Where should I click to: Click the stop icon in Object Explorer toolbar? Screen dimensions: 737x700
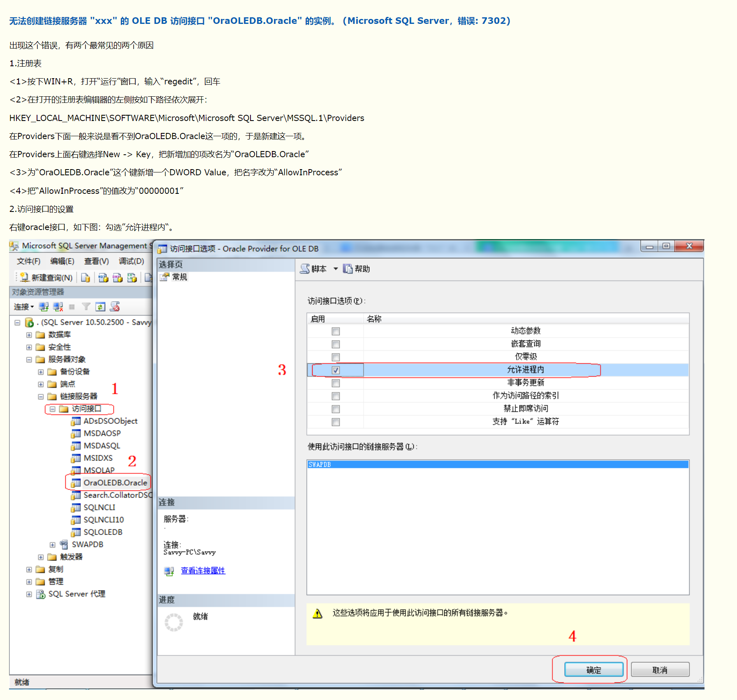coord(72,307)
